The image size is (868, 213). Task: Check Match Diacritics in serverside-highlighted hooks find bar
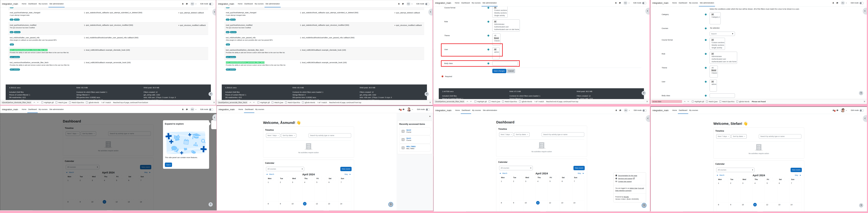click(x=286, y=103)
